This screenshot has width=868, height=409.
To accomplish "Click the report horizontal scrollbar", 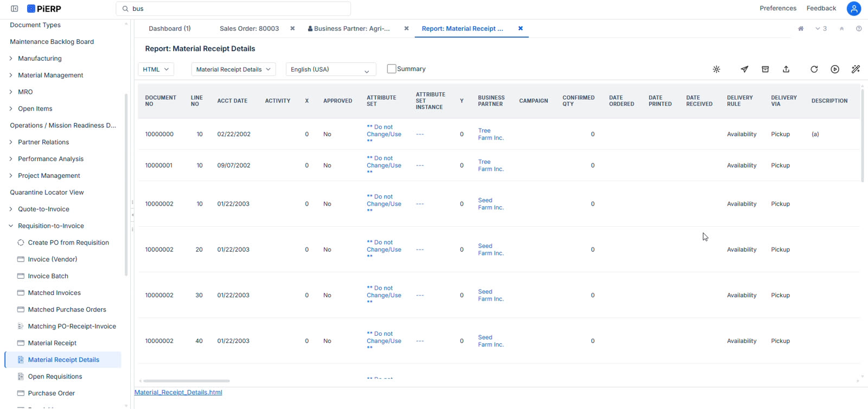I will click(x=187, y=381).
